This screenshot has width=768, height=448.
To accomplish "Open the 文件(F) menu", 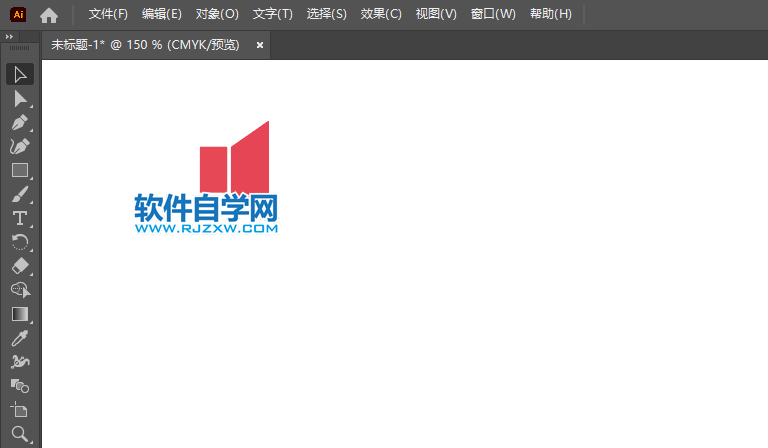I will [108, 14].
